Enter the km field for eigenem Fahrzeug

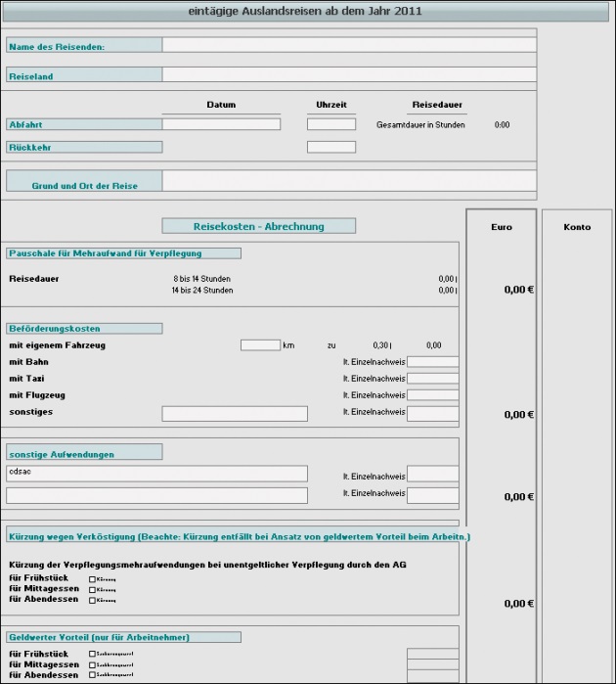(x=260, y=344)
